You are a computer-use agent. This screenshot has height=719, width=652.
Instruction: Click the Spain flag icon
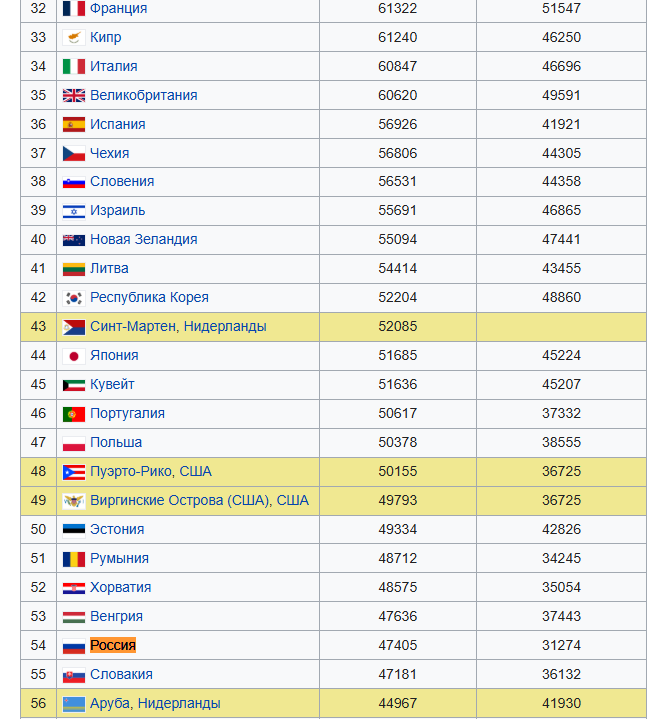tap(74, 124)
